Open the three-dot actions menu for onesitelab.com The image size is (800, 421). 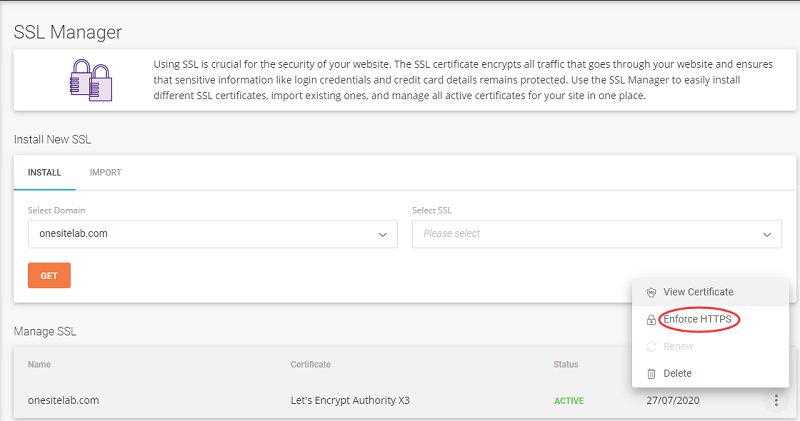pos(776,401)
